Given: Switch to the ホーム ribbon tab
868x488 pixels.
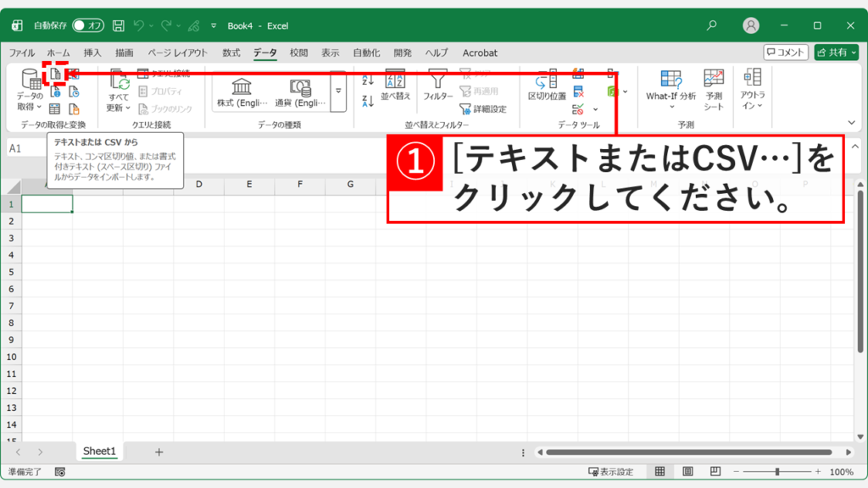Looking at the screenshot, I should coord(57,53).
